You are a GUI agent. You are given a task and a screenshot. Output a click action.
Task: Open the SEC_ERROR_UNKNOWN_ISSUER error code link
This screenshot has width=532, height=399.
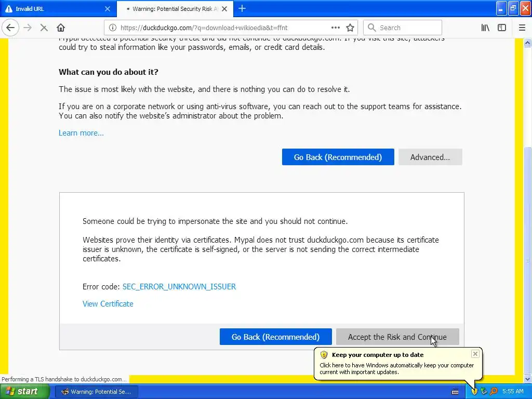pyautogui.click(x=179, y=287)
